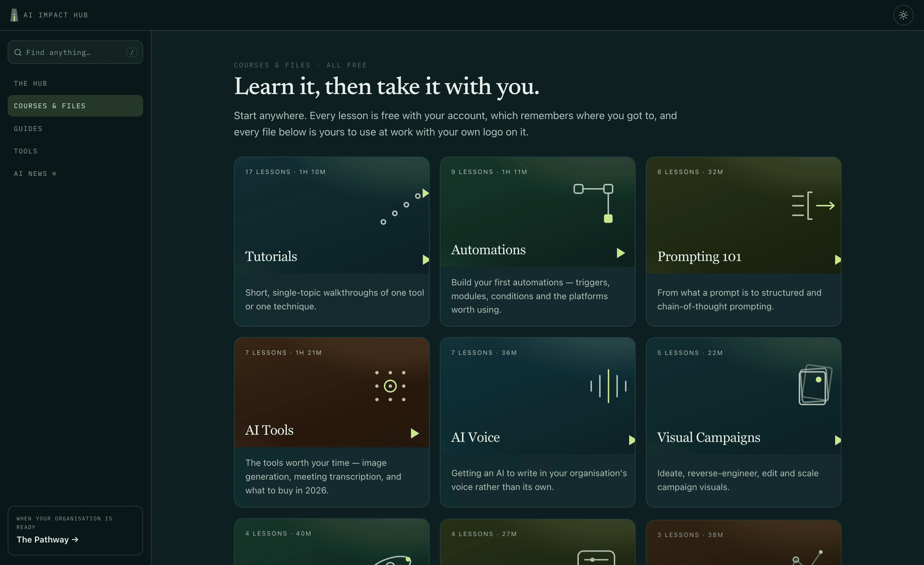
Task: Click the 4 Lessons · 27M label
Action: (484, 534)
